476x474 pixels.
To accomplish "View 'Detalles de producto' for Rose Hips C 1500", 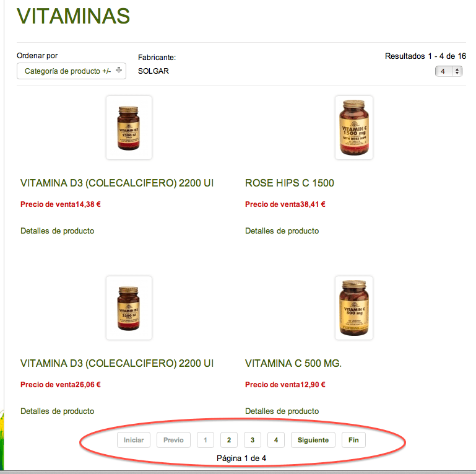I will pyautogui.click(x=282, y=231).
